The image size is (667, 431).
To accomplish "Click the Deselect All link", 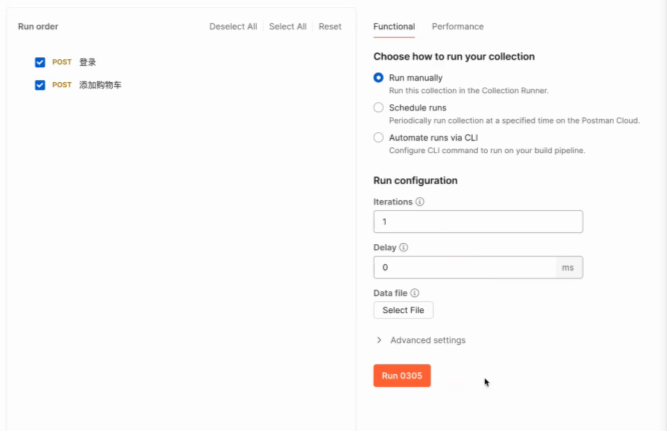I will [233, 27].
